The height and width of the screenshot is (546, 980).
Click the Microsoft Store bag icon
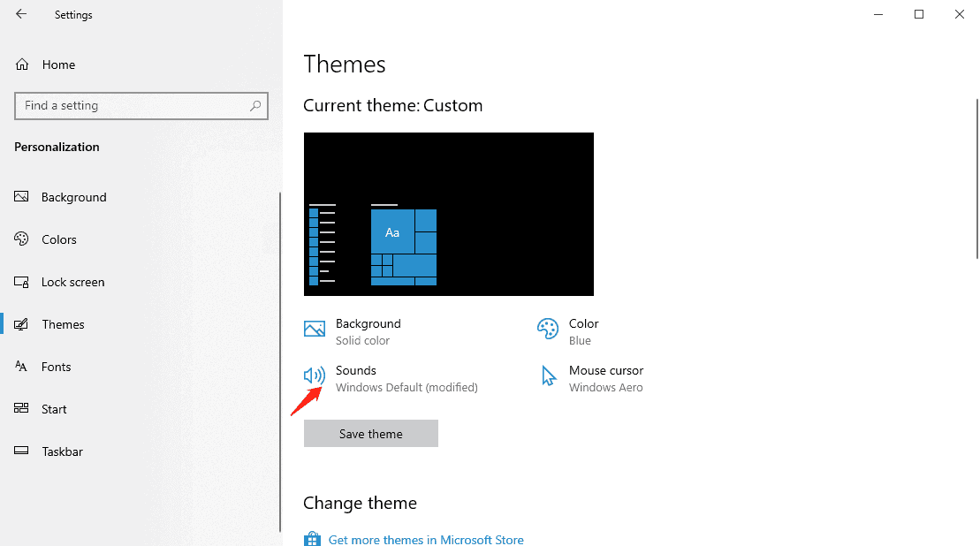(312, 539)
